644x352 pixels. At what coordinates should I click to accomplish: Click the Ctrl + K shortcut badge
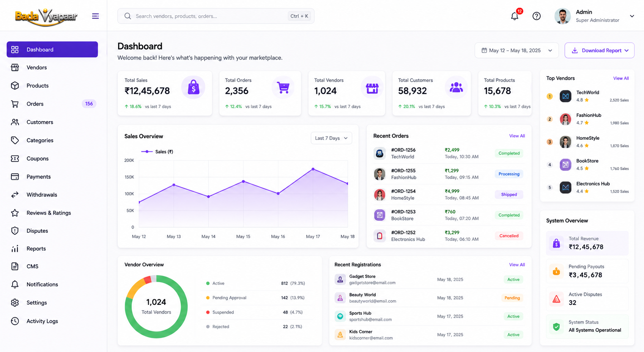pos(299,16)
